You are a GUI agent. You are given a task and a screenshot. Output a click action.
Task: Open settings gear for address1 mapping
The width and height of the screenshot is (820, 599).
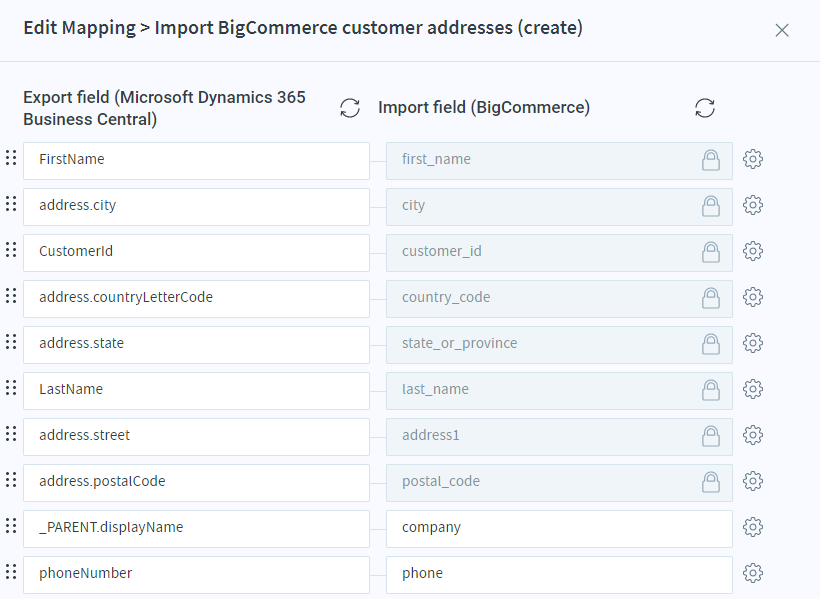[x=753, y=435]
